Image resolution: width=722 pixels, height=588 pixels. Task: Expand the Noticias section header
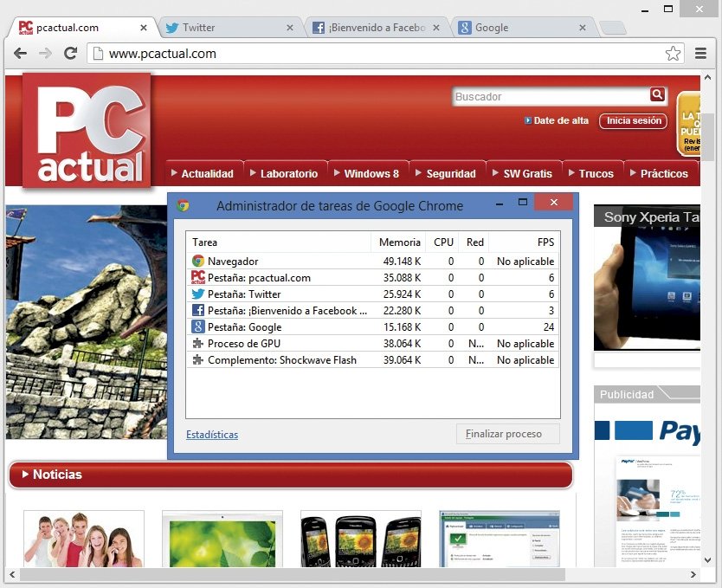pyautogui.click(x=291, y=475)
